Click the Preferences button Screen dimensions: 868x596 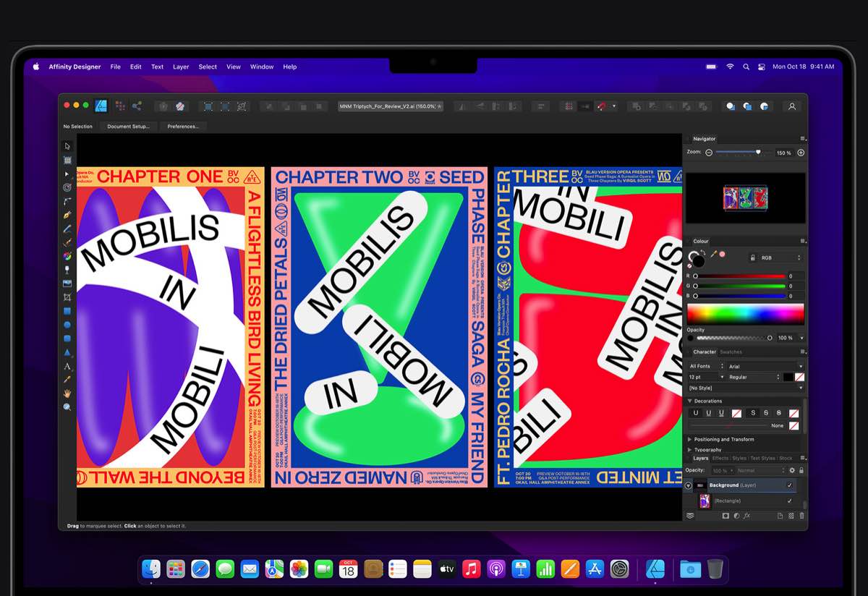(183, 126)
